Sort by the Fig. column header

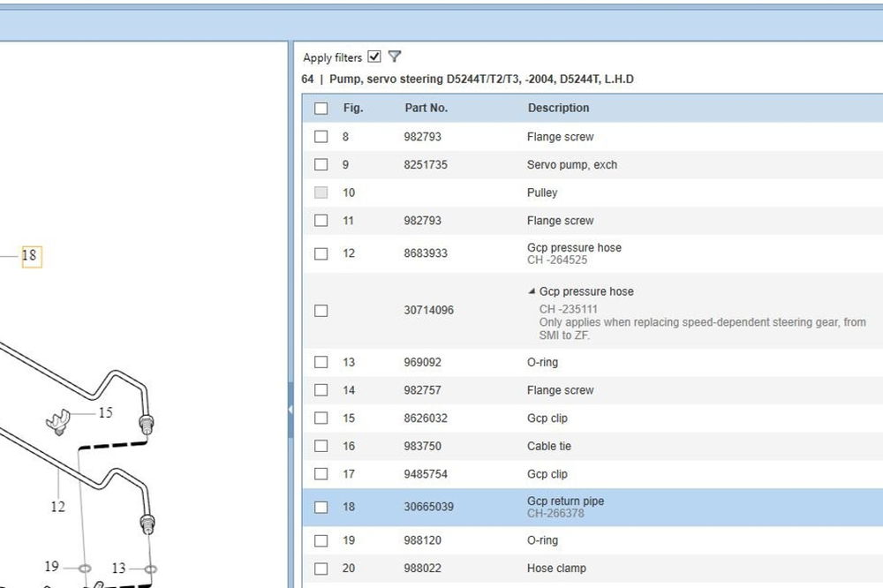coord(353,109)
